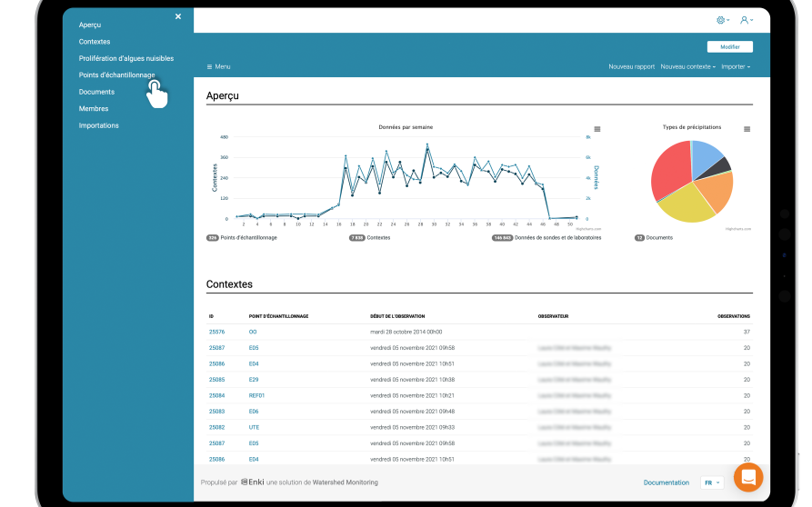
Task: Open the settings gear menu
Action: coord(723,20)
